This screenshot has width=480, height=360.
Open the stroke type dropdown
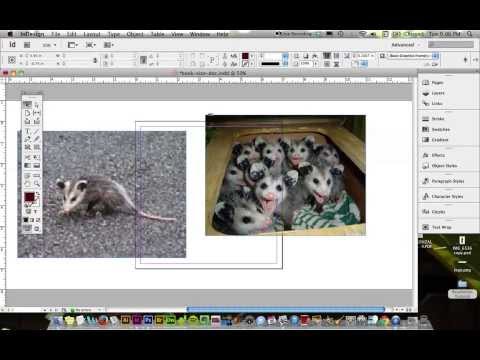285,63
